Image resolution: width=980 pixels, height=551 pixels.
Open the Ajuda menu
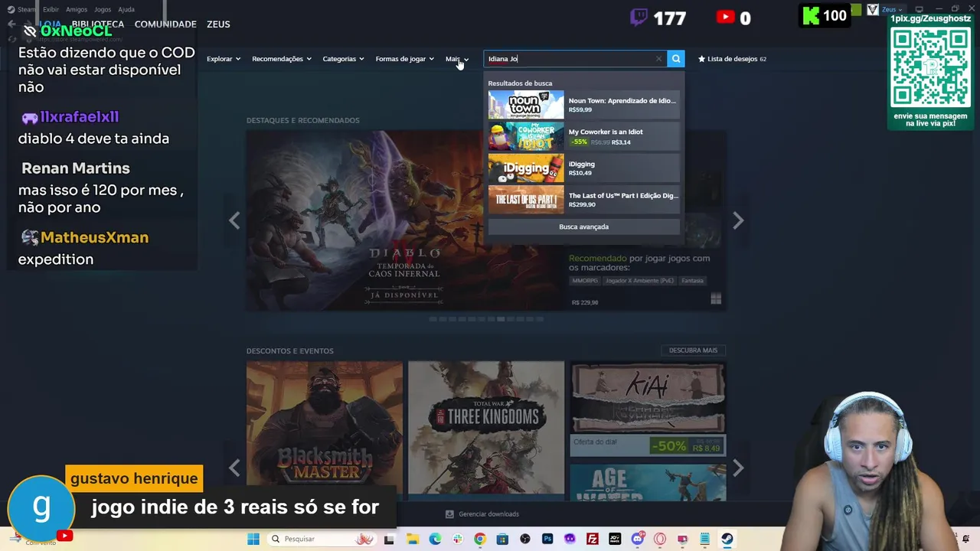(x=126, y=9)
